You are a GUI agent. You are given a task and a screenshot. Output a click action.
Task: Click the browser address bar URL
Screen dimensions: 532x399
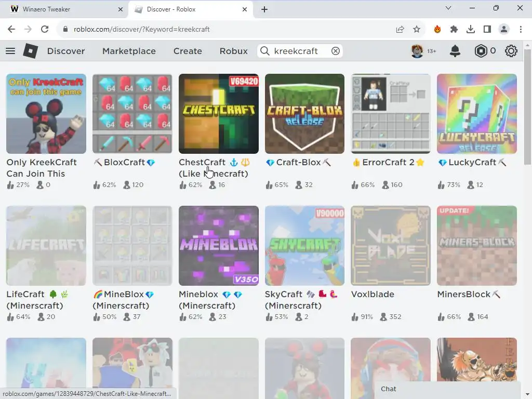coord(141,29)
